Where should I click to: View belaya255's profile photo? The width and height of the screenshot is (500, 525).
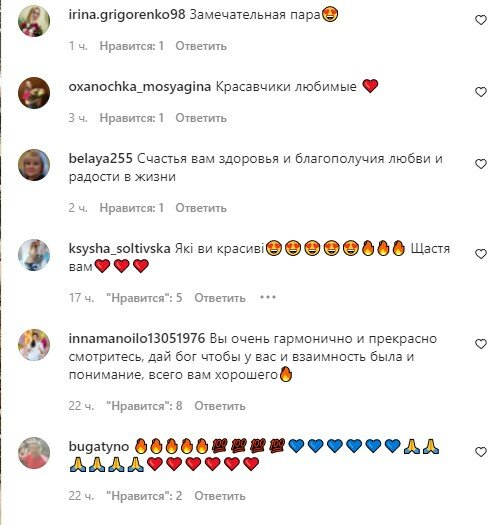(x=34, y=165)
